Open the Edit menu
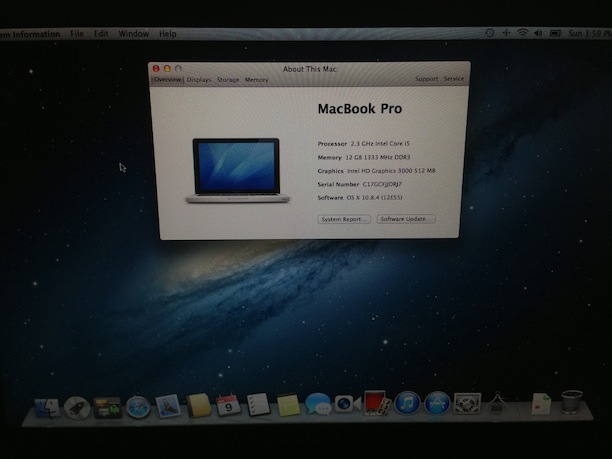Viewport: 612px width, 459px height. (101, 34)
